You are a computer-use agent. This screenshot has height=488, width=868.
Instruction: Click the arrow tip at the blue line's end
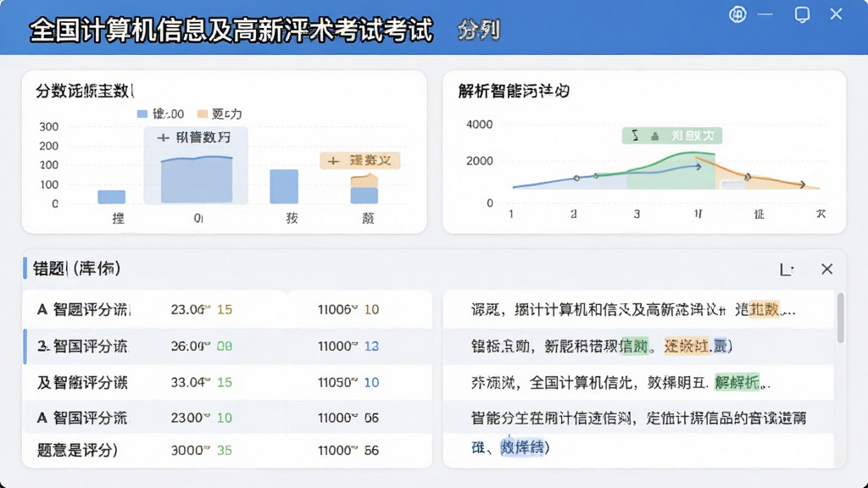click(x=698, y=166)
